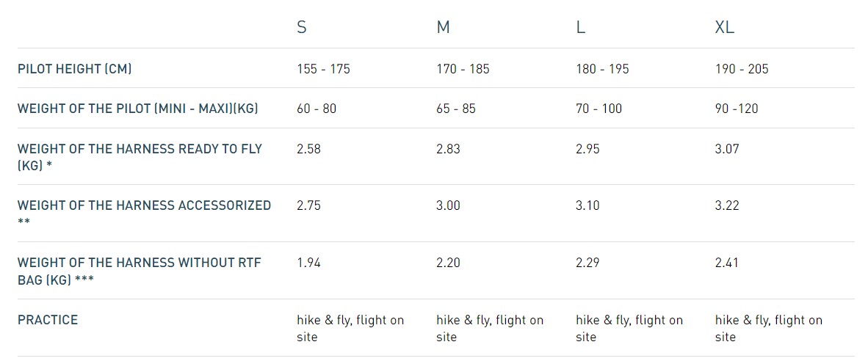Image resolution: width=868 pixels, height=361 pixels.
Task: Click the XL practice hike & fly cell
Action: (x=768, y=328)
